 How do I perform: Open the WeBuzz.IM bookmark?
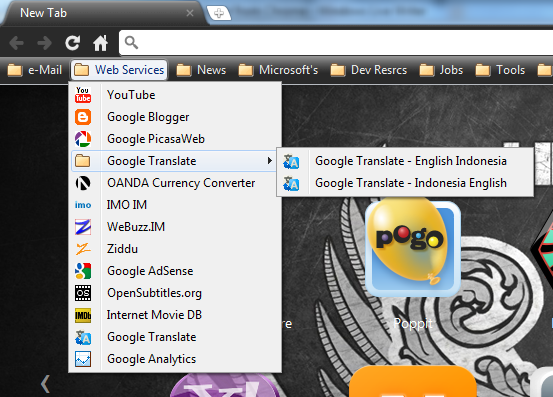[175, 227]
